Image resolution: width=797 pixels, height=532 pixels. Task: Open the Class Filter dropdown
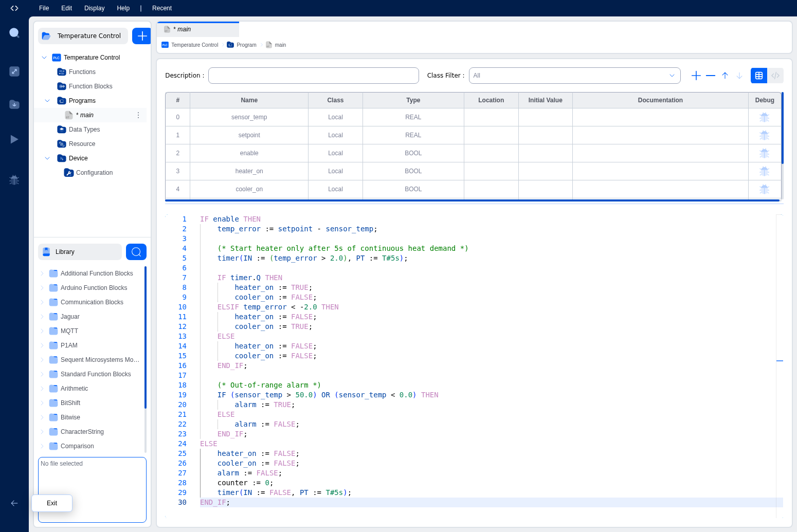coord(574,76)
